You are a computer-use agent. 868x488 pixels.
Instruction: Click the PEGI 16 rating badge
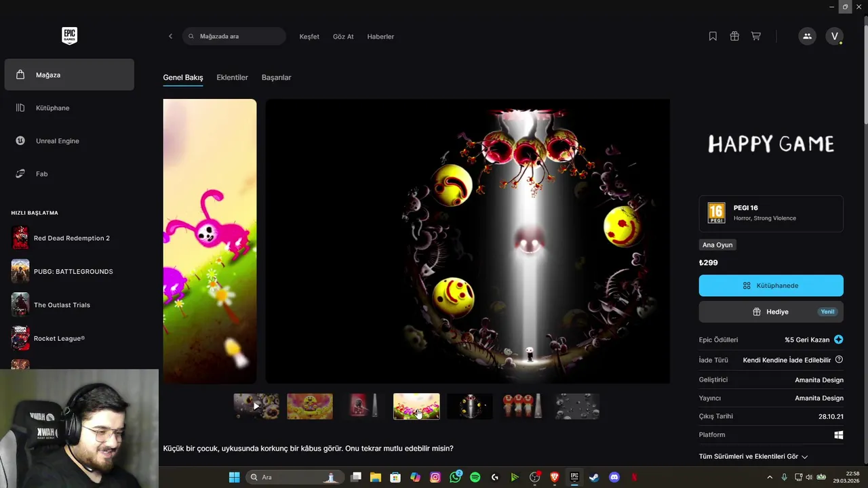(716, 213)
